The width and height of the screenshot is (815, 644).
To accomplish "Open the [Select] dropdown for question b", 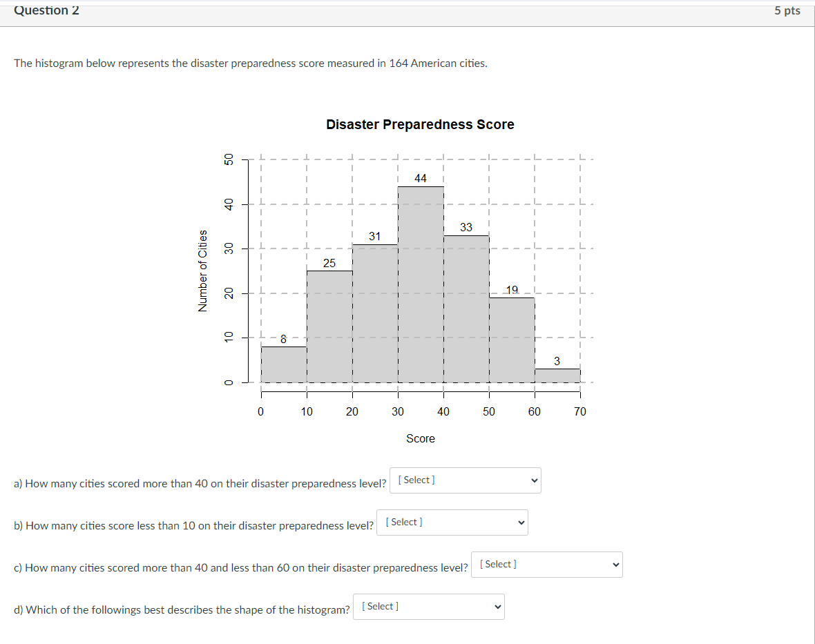I will coord(452,522).
